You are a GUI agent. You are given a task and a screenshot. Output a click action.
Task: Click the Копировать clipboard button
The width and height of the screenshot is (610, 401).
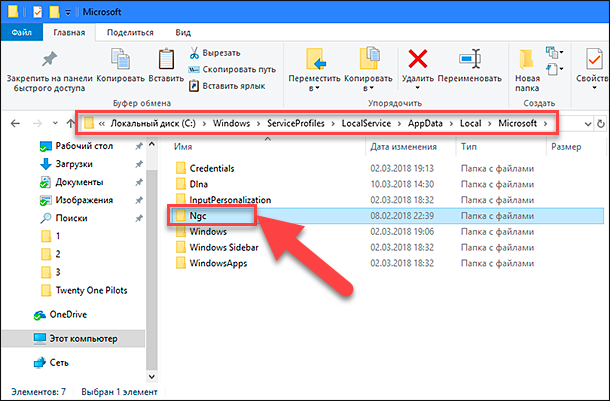pyautogui.click(x=121, y=66)
